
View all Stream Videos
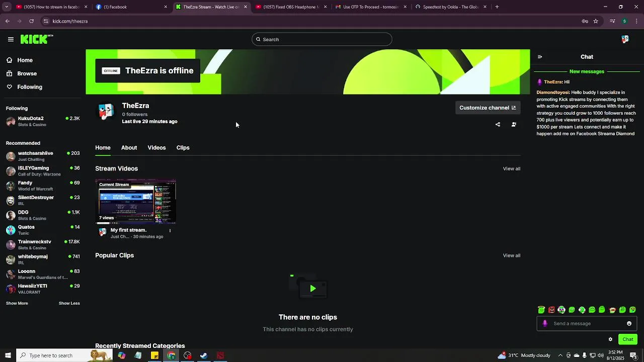coord(511,168)
